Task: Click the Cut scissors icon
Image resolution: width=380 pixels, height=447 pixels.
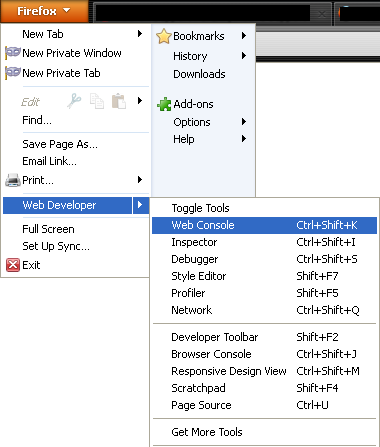Action: click(x=74, y=101)
